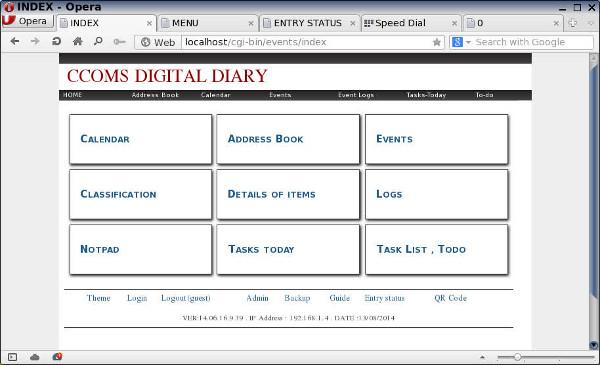Open the Opera Turbo status icon
The image size is (600, 365).
[x=57, y=357]
